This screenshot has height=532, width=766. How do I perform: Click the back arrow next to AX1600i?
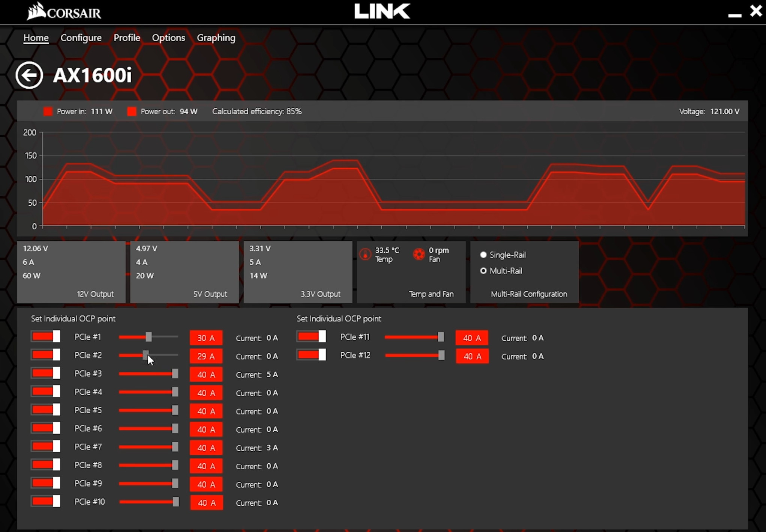[29, 75]
